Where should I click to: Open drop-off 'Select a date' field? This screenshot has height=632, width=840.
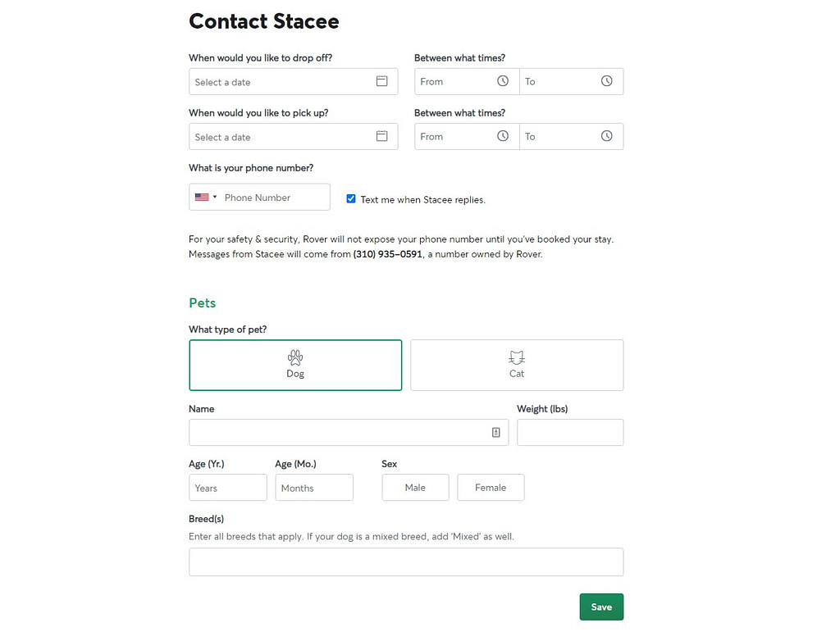pyautogui.click(x=293, y=81)
